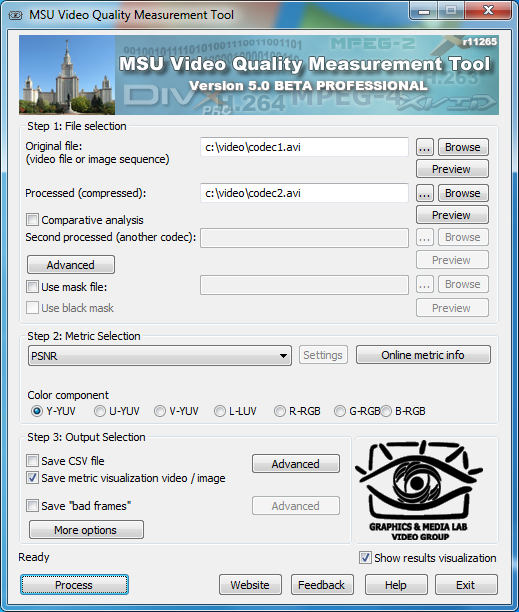Image resolution: width=519 pixels, height=612 pixels.
Task: Toggle Show results visualization checkbox
Action: click(365, 558)
